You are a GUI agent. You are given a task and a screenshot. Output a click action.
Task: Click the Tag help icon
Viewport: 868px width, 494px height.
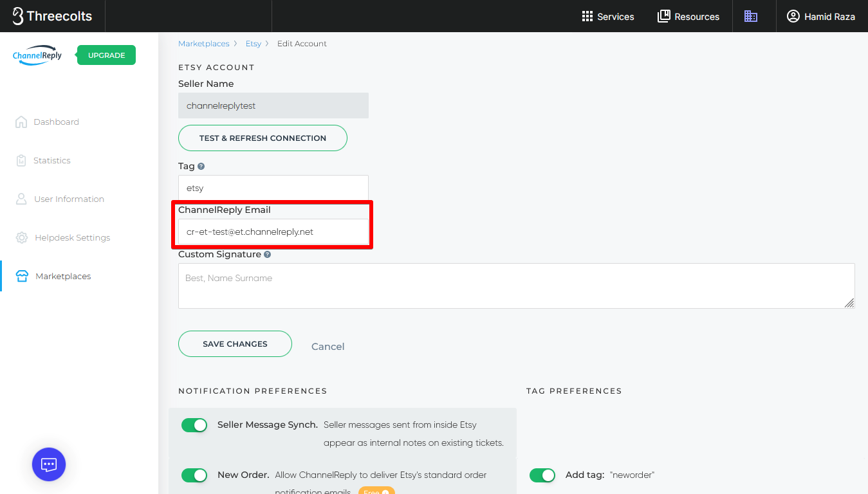(201, 166)
